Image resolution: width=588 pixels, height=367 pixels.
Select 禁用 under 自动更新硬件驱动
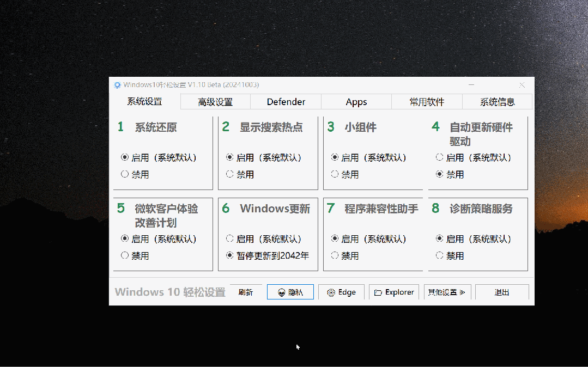(450, 174)
